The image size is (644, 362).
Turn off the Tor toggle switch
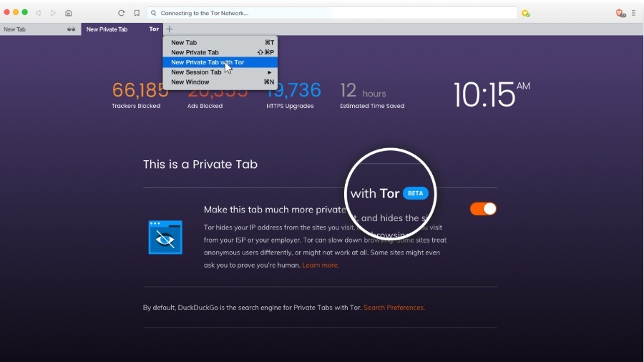click(x=483, y=209)
